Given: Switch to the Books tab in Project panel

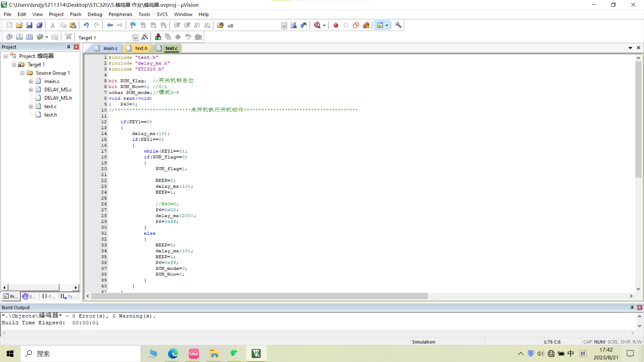Looking at the screenshot, I should [x=29, y=297].
